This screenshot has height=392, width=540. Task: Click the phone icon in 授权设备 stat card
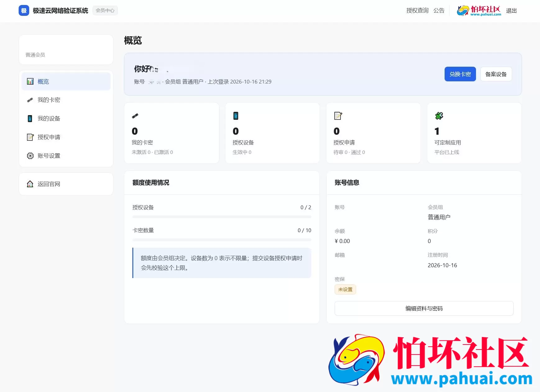coord(236,116)
